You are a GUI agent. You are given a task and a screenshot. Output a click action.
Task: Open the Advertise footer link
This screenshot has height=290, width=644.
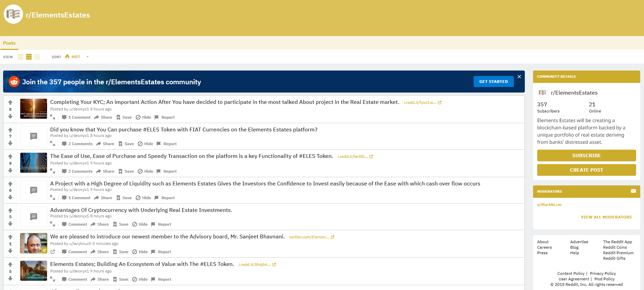(x=579, y=242)
